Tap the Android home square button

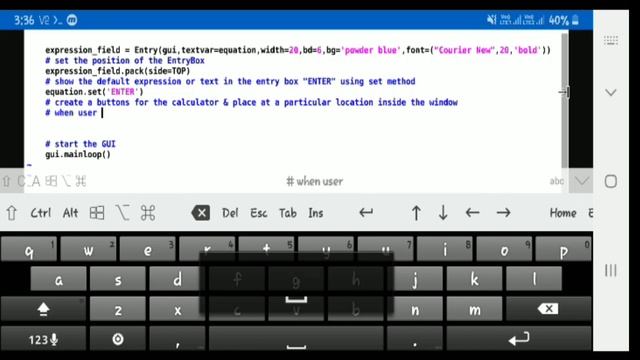pos(611,181)
